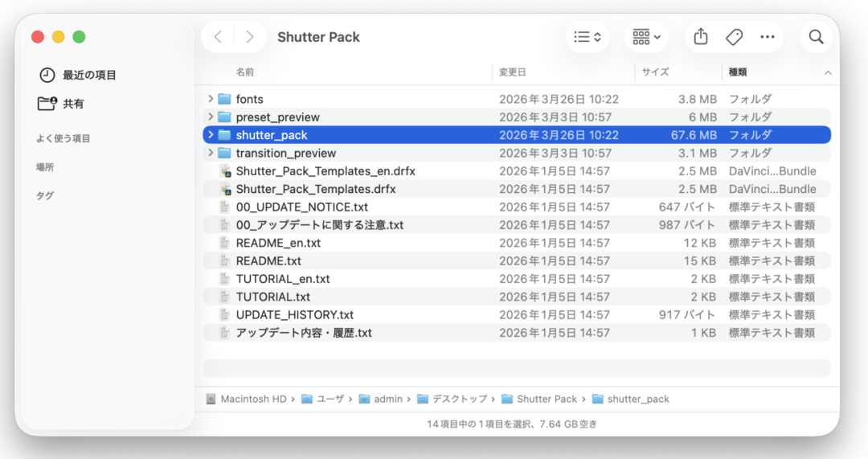Select the file 00_アップデートに関する注意.txt
The image size is (868, 459).
tap(319, 225)
